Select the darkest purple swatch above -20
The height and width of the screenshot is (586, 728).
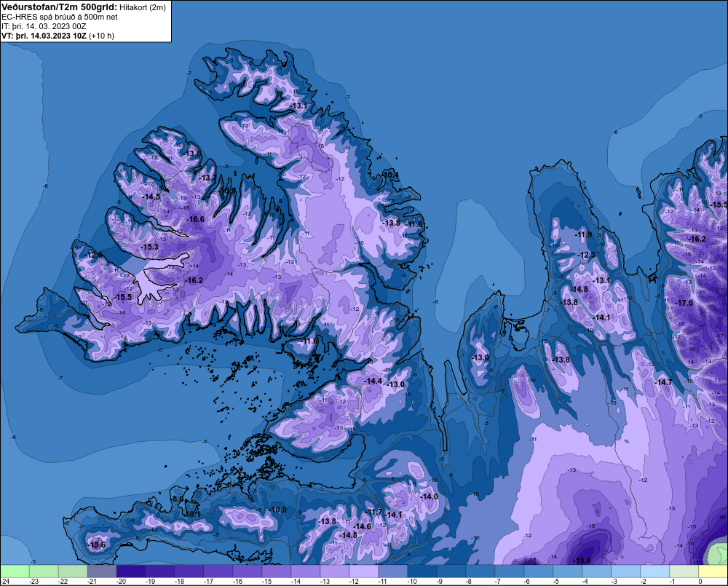pos(131,571)
